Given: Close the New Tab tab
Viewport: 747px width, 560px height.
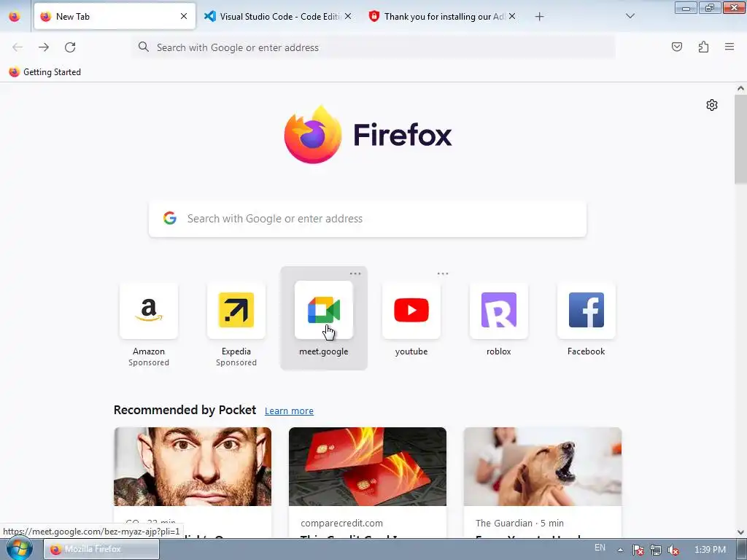Looking at the screenshot, I should click(184, 16).
